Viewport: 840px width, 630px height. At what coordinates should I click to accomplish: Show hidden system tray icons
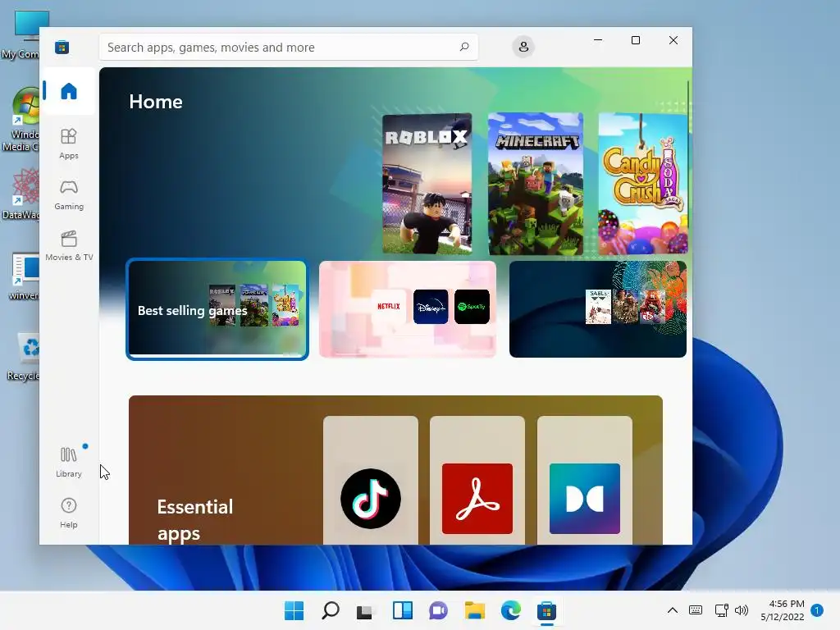673,610
